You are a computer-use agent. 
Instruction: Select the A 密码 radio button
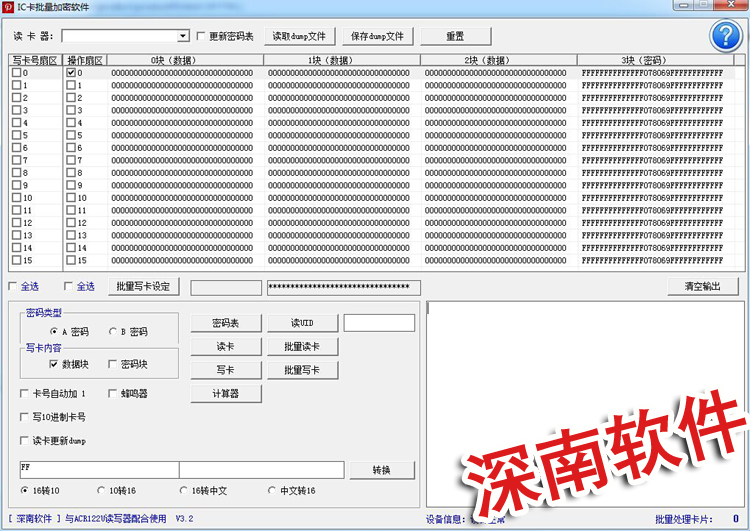54,332
